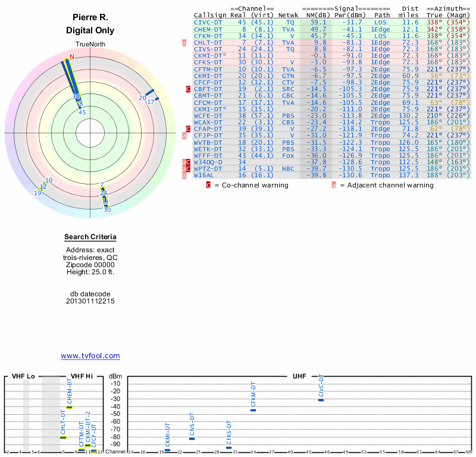
Task: Select the CHEM-DT callsign in the table
Action: pyautogui.click(x=208, y=29)
